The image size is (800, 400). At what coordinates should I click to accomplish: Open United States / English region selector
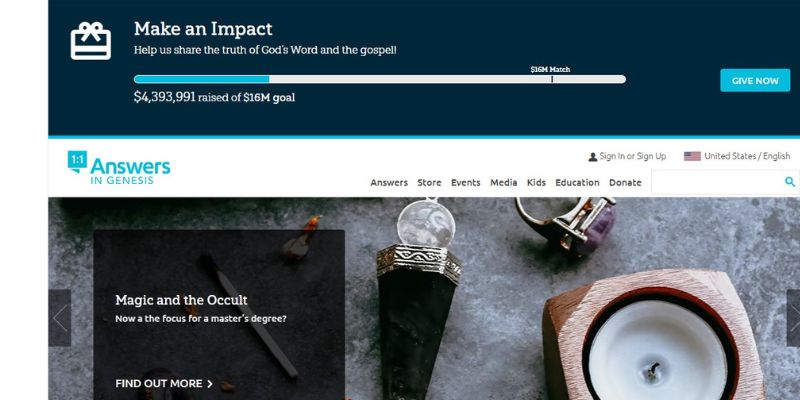click(x=747, y=156)
